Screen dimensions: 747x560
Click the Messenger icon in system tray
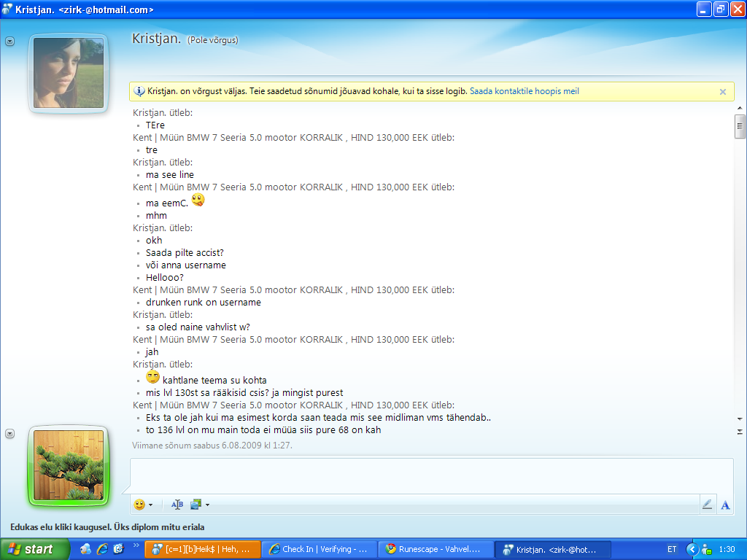705,549
